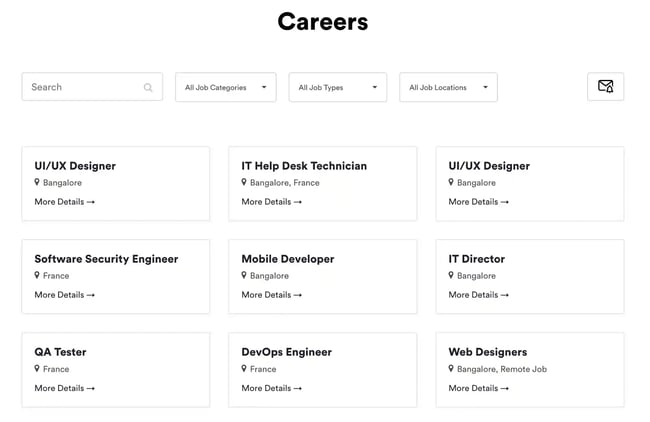Screen dimensions: 650x422
Task: Click More Details for IT Help Desk Technician
Action: 272,202
